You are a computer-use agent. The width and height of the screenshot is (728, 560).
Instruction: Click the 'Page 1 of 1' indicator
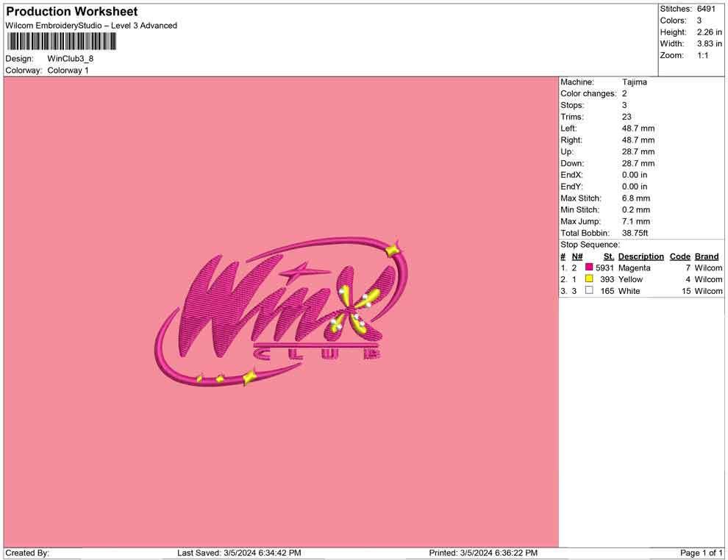click(x=701, y=553)
